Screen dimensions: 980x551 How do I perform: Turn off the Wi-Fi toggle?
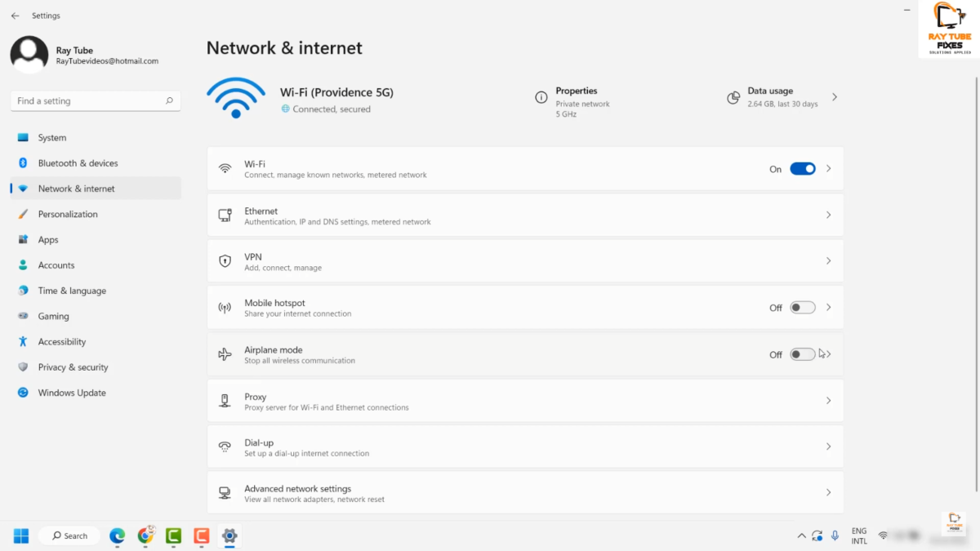802,169
